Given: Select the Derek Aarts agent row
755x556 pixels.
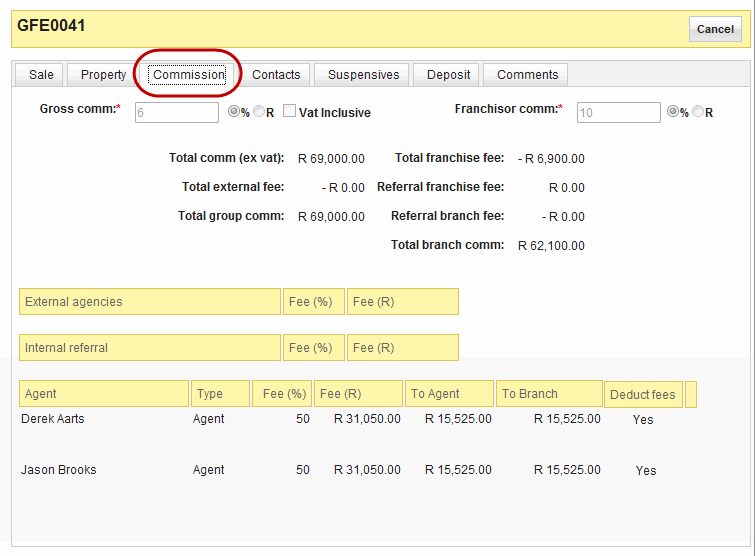Looking at the screenshot, I should [53, 419].
